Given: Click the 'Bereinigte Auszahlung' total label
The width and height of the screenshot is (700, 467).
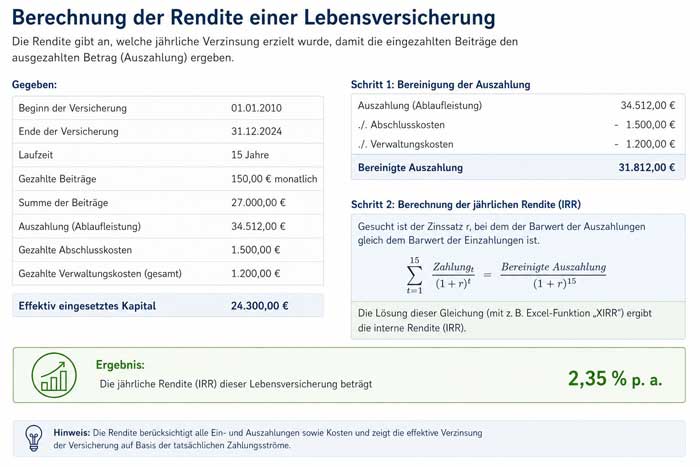Looking at the screenshot, I should coord(410,167).
